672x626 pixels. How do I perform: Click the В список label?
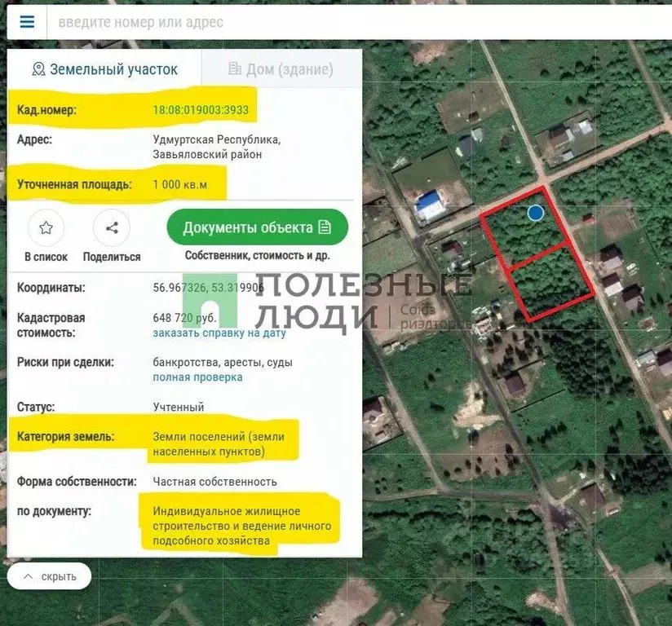click(46, 257)
